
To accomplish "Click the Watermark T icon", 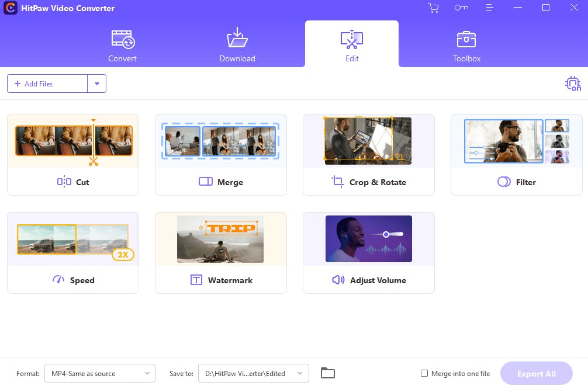I will click(196, 280).
